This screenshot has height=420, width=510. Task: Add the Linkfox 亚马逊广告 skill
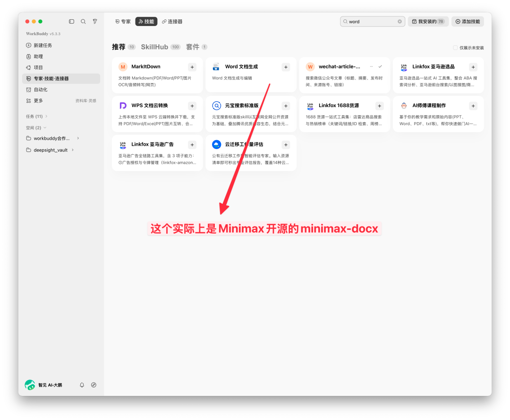192,145
